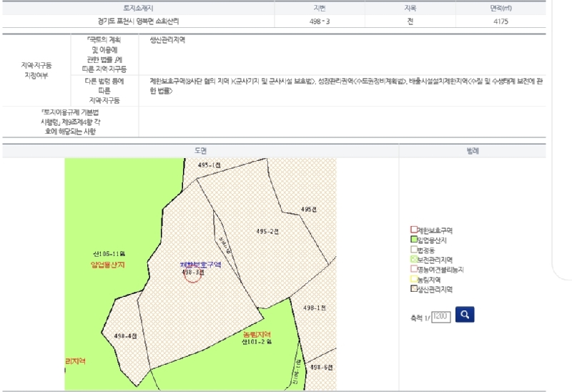Click the green 임업용산지 legend swatch
Viewport: 572px width, 392px height.
coord(413,240)
